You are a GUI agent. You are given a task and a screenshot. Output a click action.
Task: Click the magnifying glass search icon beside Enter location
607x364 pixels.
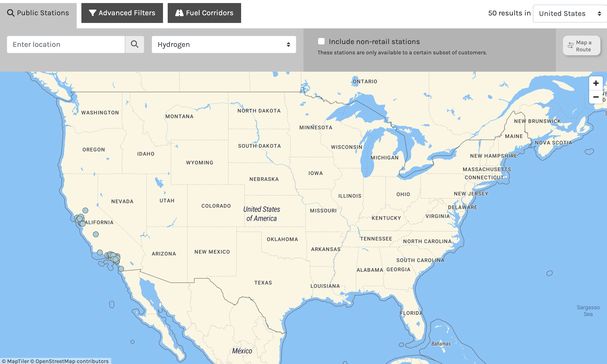click(135, 45)
